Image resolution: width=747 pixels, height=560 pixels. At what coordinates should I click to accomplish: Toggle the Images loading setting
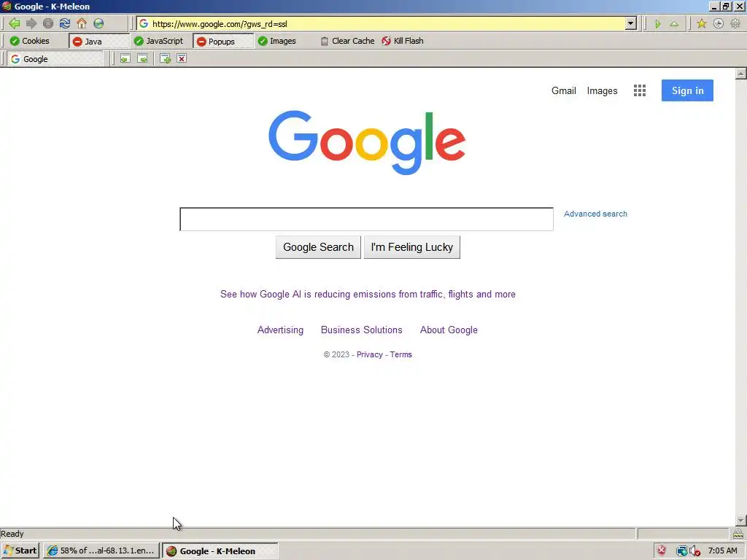[x=277, y=41]
